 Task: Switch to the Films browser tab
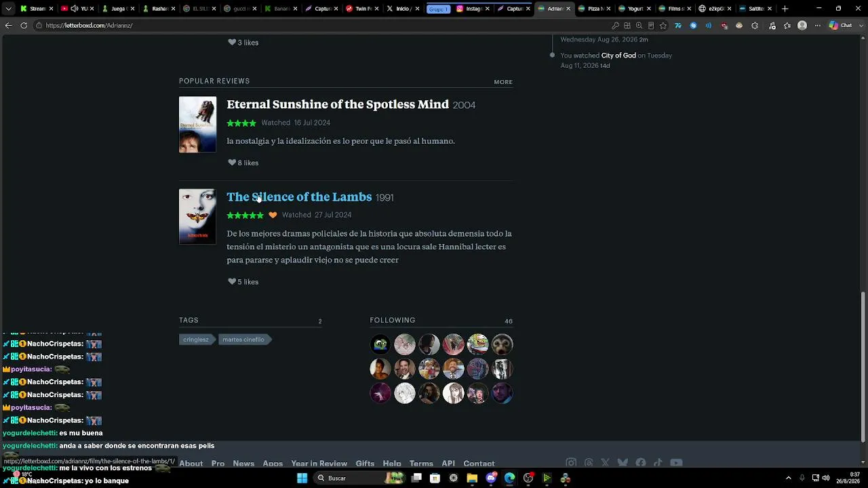[676, 9]
